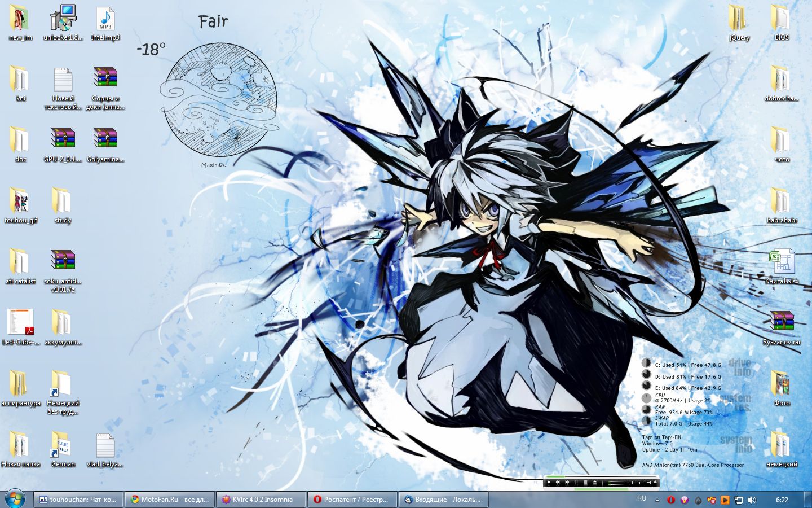812x508 pixels.
Task: Open the unlocker1.8 installer icon
Action: tap(63, 23)
